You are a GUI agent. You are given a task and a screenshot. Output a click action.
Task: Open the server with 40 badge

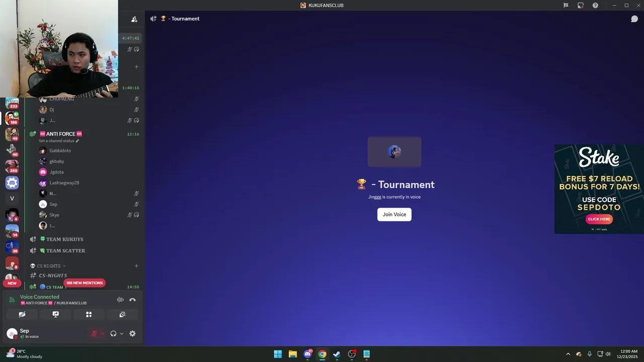(x=12, y=150)
